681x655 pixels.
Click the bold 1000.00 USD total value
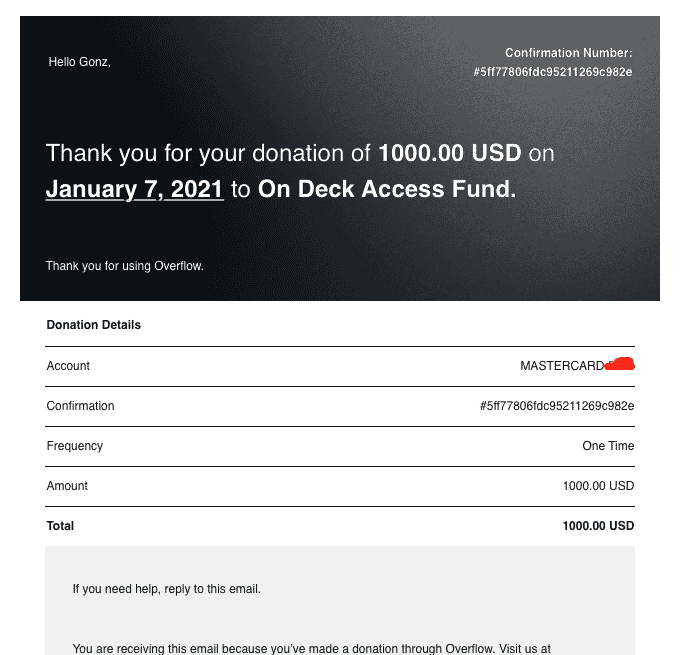(598, 526)
